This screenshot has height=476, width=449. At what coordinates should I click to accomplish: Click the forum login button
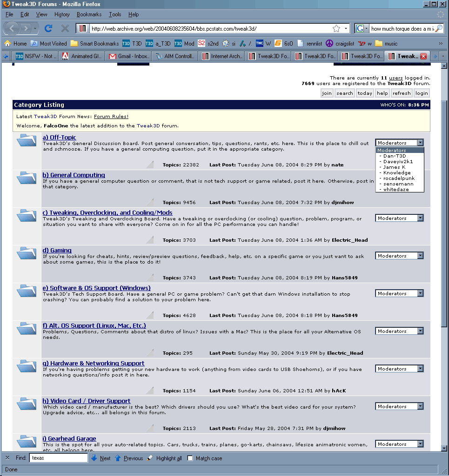click(422, 93)
